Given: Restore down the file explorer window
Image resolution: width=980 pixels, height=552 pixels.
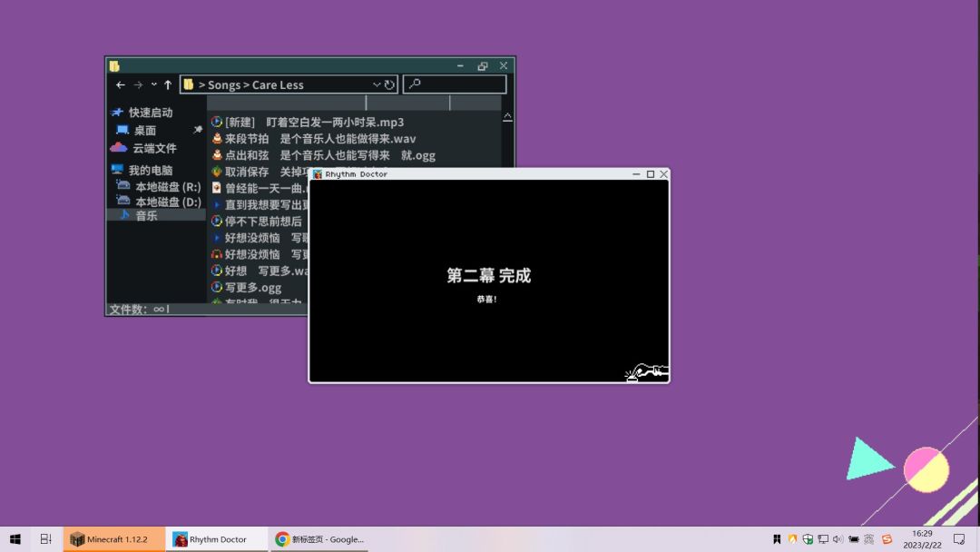Looking at the screenshot, I should coord(483,65).
